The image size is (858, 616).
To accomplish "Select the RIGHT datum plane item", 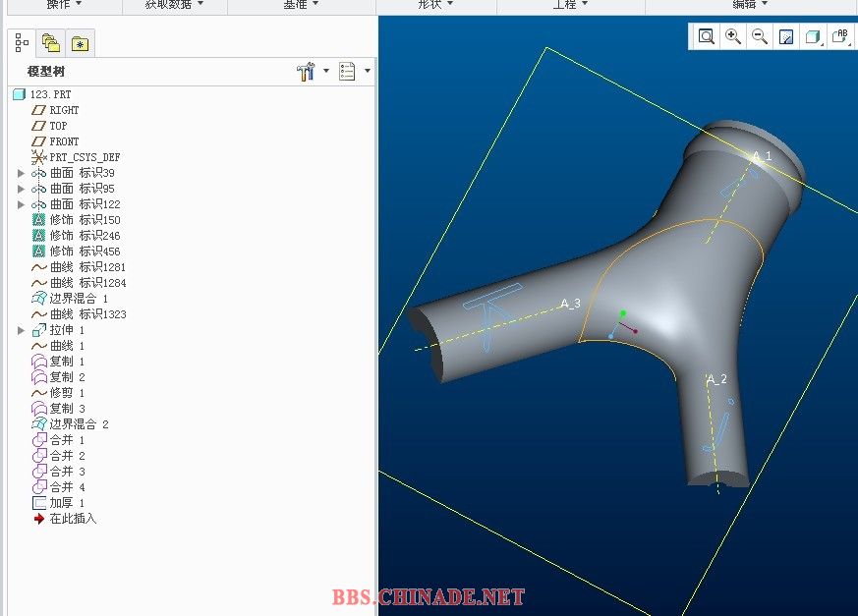I will tap(64, 110).
